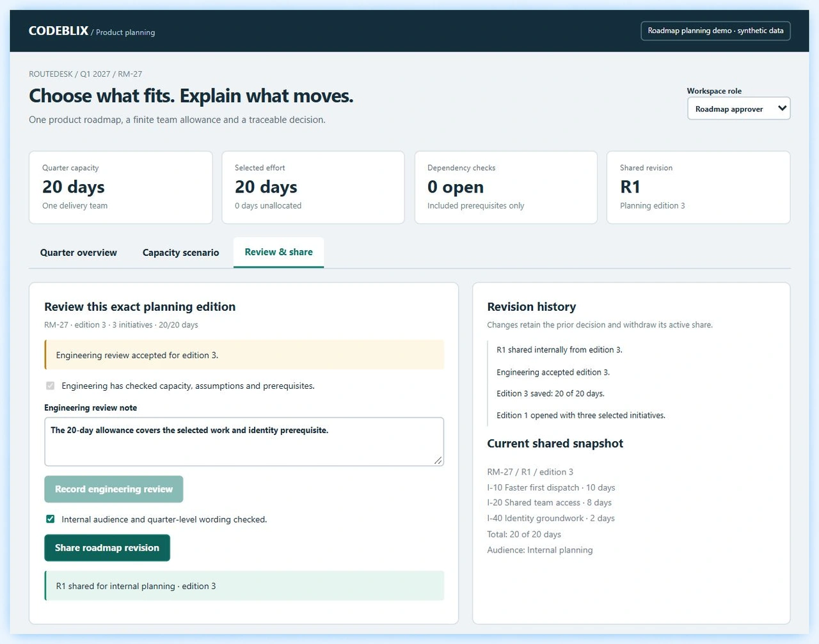
Task: Click the ROUTEDESK / Q1 2027 / RM-27 breadcrumb
Action: [86, 74]
